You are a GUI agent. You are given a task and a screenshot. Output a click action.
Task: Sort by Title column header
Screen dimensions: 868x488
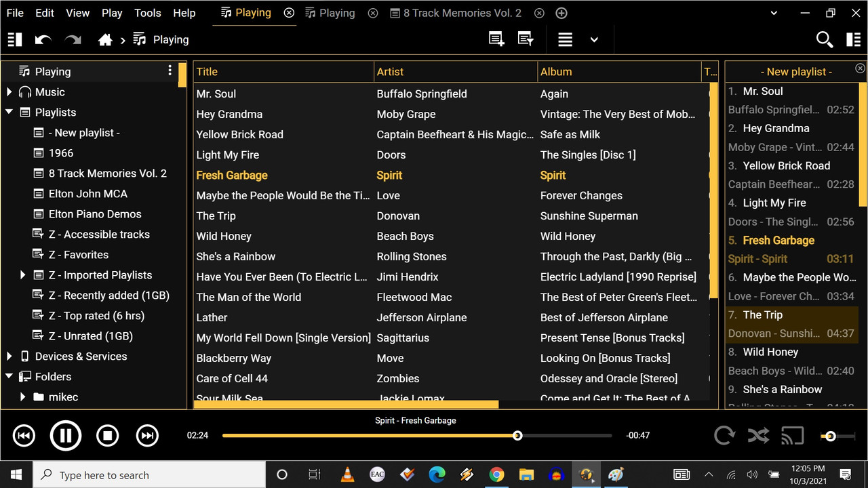tap(283, 72)
